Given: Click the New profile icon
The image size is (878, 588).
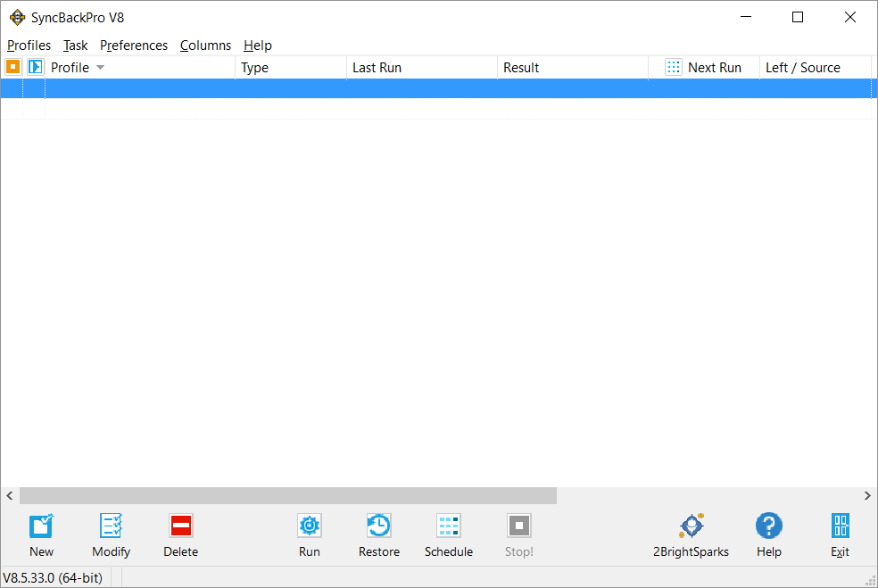Looking at the screenshot, I should click(41, 526).
